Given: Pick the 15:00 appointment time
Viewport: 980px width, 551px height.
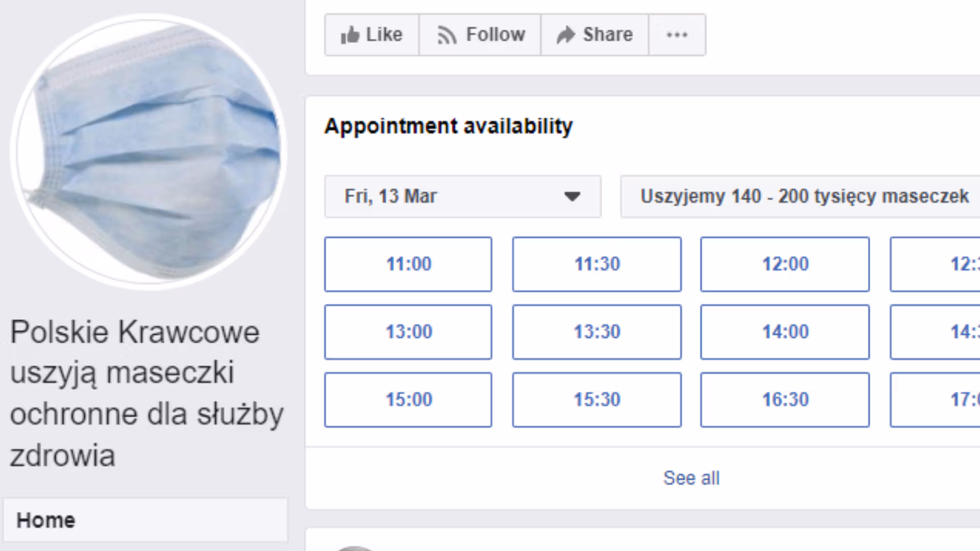Looking at the screenshot, I should [x=408, y=400].
